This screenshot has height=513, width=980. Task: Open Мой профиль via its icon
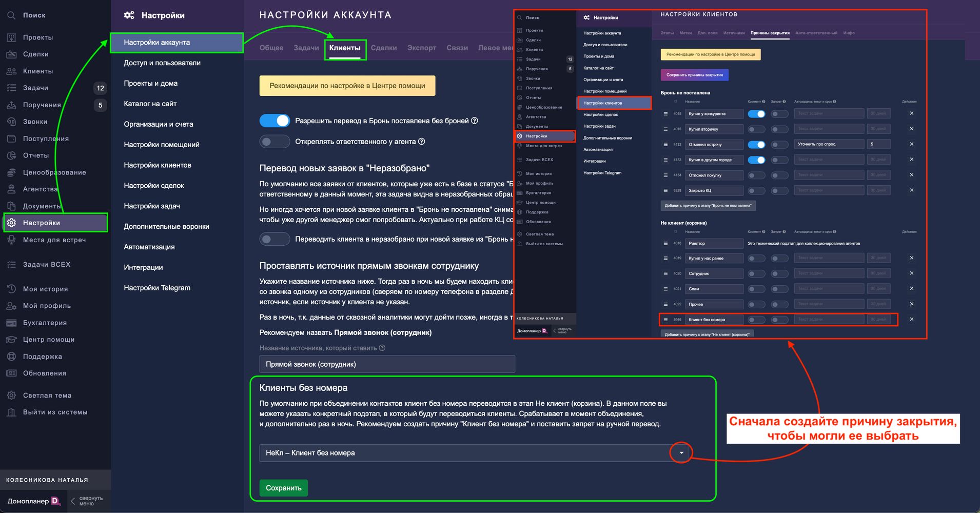click(11, 306)
